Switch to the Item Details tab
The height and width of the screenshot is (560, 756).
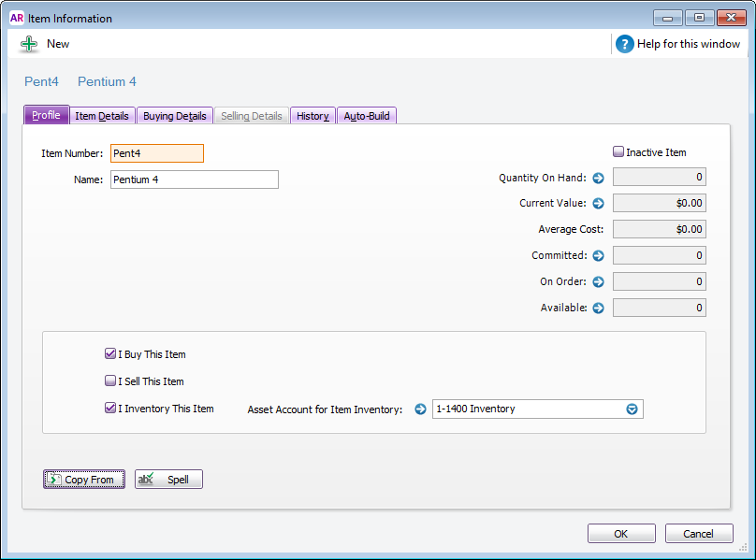click(102, 115)
